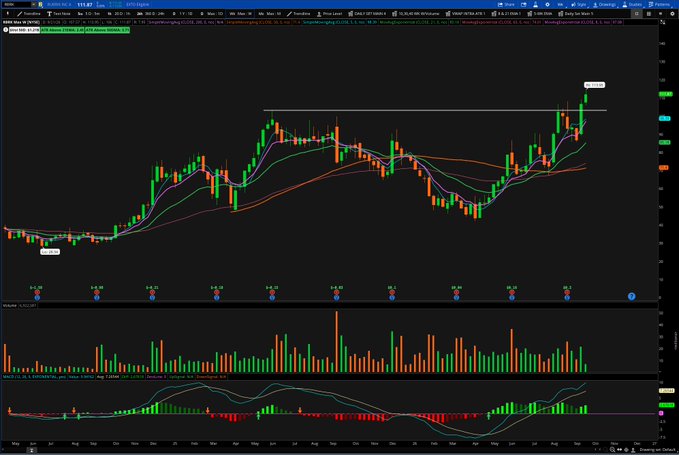Click the flask Edit studies icon

pyautogui.click(x=536, y=4)
